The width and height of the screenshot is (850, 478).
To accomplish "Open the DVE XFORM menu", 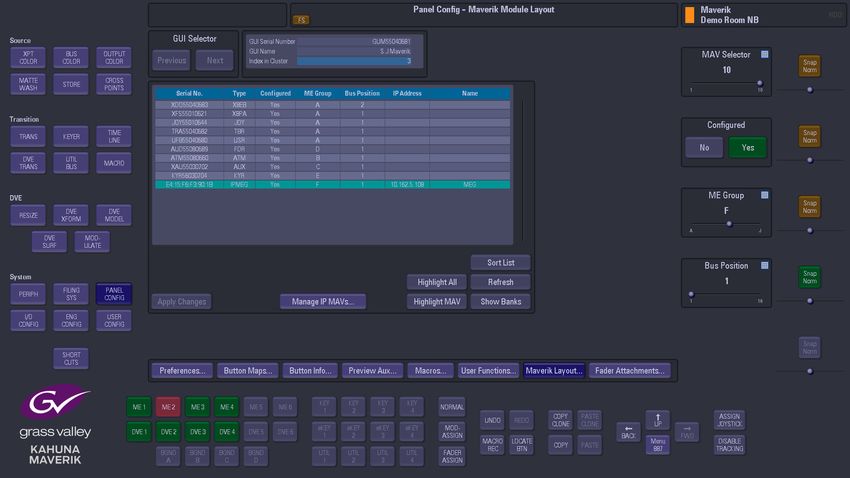I will [x=71, y=216].
